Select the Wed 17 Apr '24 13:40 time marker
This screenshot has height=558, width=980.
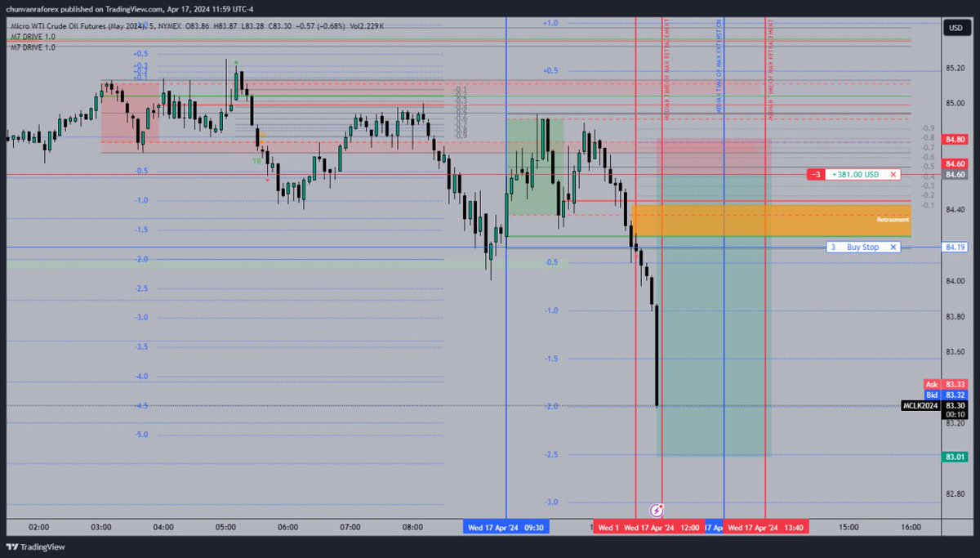[765, 528]
